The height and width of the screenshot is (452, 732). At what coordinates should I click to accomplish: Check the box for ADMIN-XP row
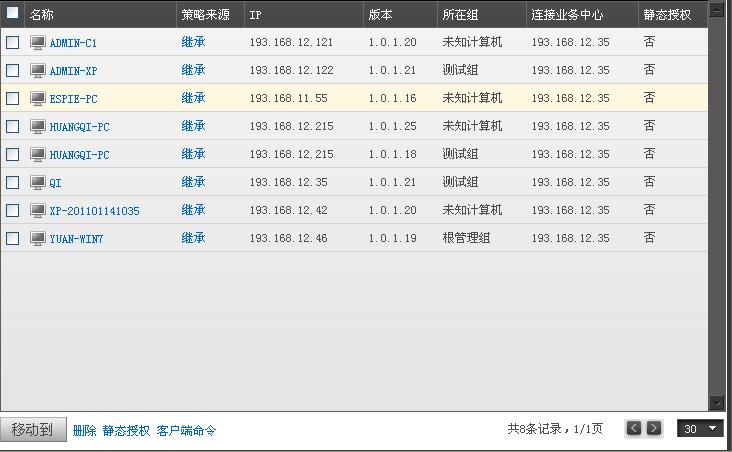13,71
